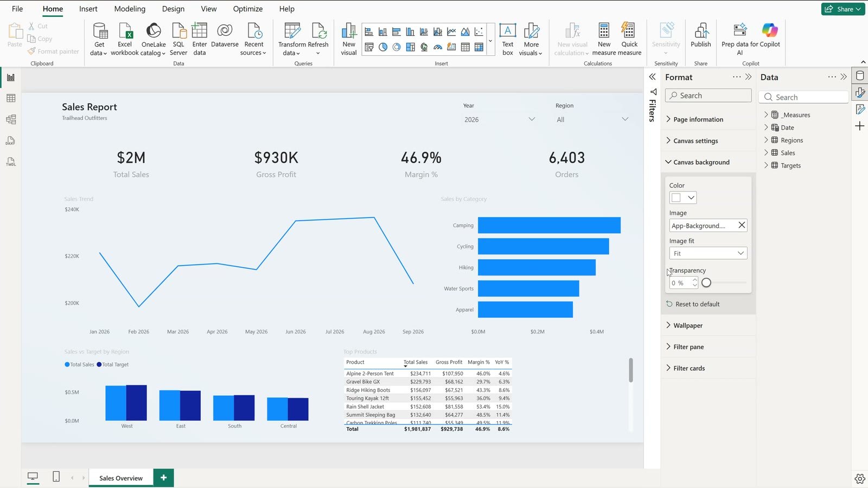Image resolution: width=868 pixels, height=488 pixels.
Task: Open the Year slicer dropdown
Action: (x=532, y=119)
